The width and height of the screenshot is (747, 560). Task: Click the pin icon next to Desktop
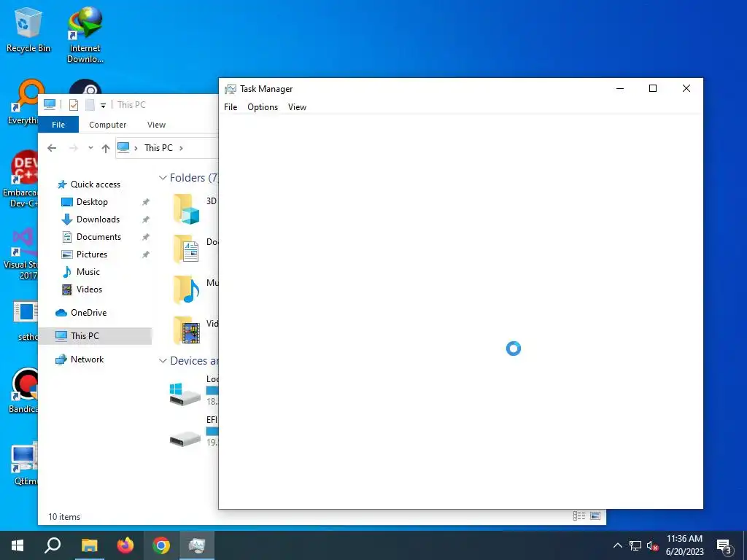click(x=146, y=202)
